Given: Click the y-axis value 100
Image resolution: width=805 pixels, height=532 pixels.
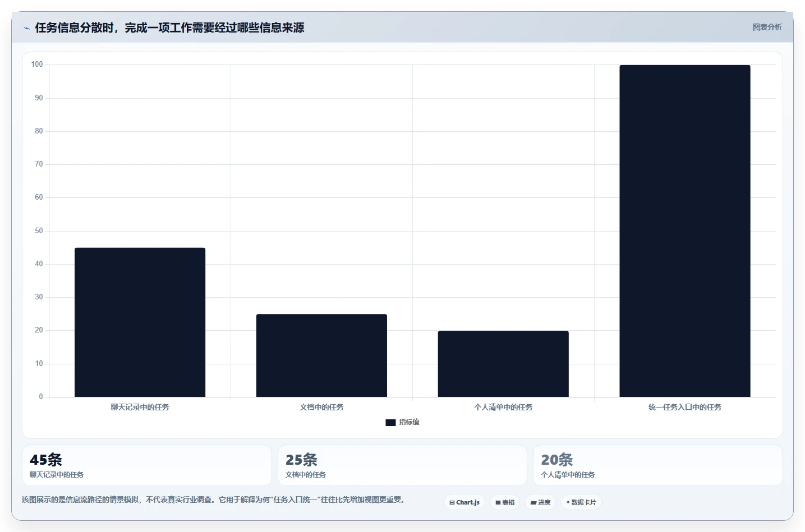Looking at the screenshot, I should pyautogui.click(x=37, y=64).
